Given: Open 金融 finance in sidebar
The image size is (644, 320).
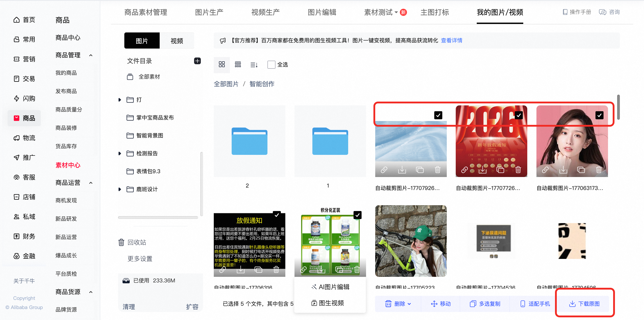Looking at the screenshot, I should coord(24,256).
